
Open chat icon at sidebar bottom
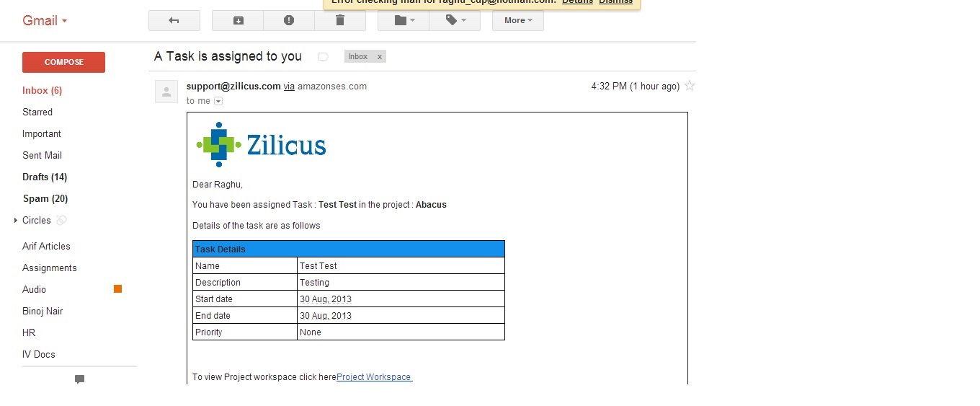click(x=79, y=379)
